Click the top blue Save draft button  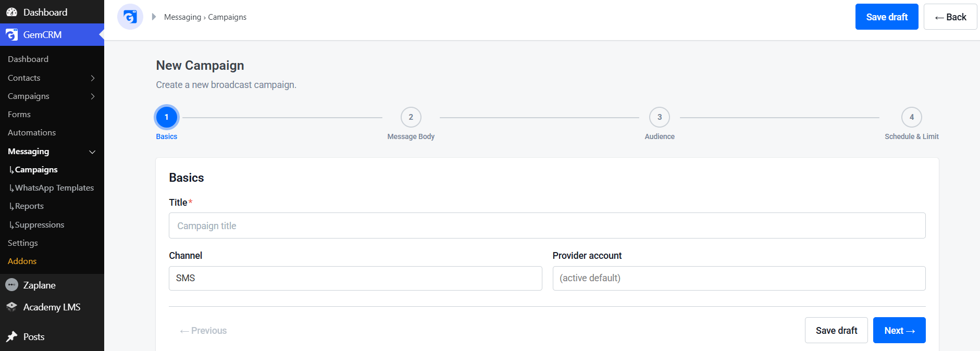pyautogui.click(x=887, y=17)
